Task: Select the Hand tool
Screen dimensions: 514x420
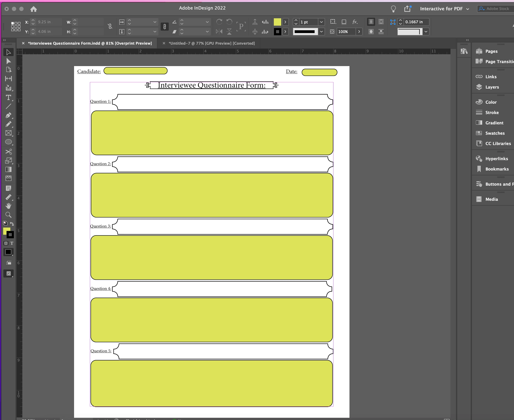Action: point(8,206)
